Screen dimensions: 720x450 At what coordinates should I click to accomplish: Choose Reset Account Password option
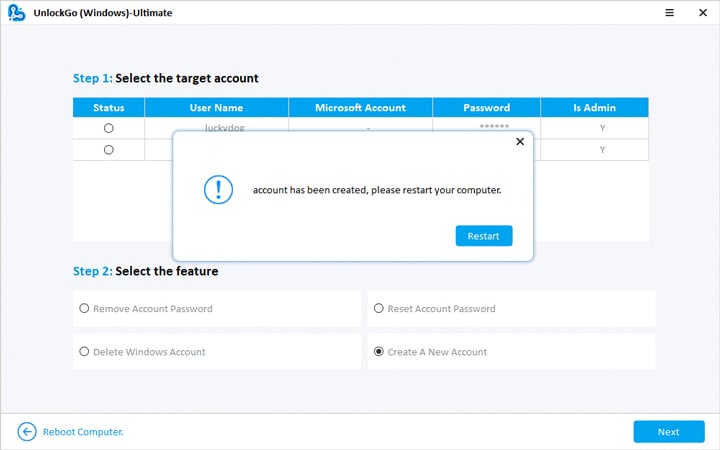click(x=379, y=309)
